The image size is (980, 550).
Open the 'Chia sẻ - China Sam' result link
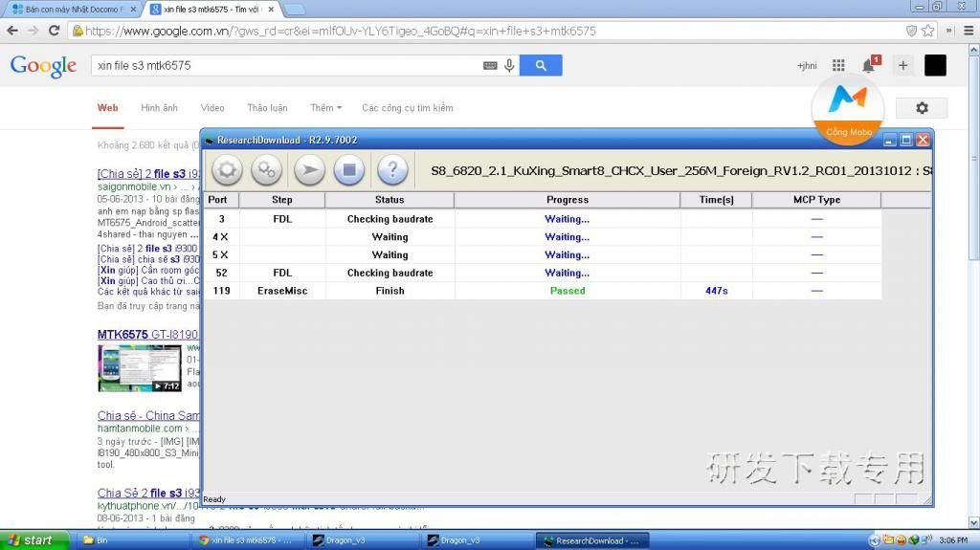tap(148, 416)
